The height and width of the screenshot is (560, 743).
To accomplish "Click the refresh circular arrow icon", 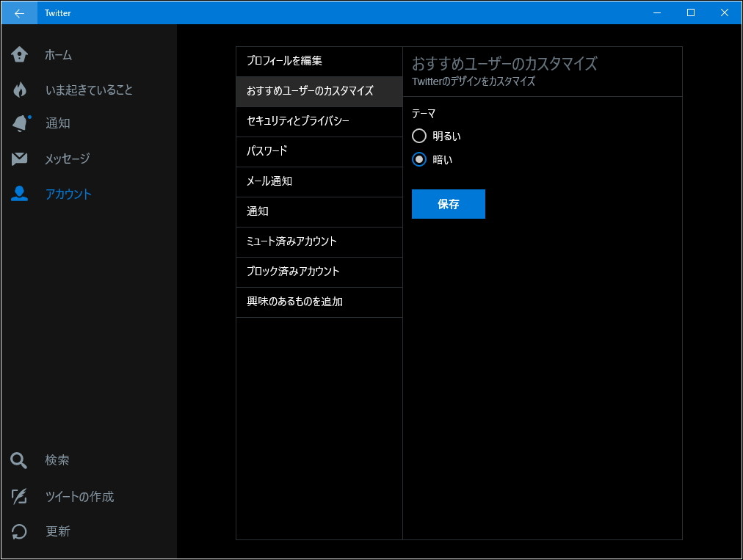I will (x=19, y=531).
